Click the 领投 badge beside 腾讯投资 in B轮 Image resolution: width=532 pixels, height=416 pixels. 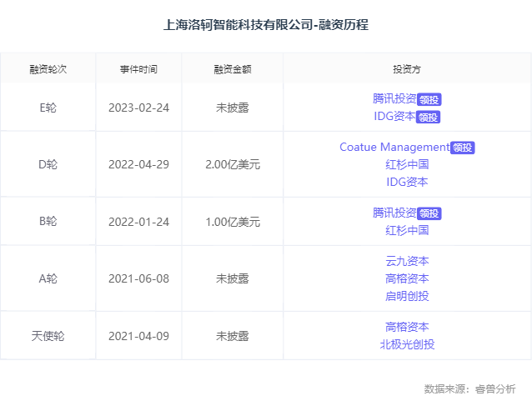pyautogui.click(x=429, y=213)
